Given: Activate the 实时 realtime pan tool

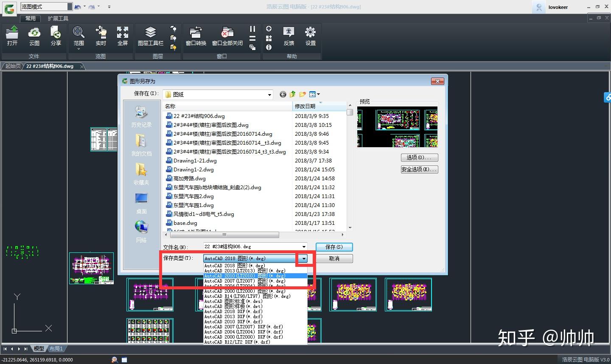Looking at the screenshot, I should tap(101, 36).
